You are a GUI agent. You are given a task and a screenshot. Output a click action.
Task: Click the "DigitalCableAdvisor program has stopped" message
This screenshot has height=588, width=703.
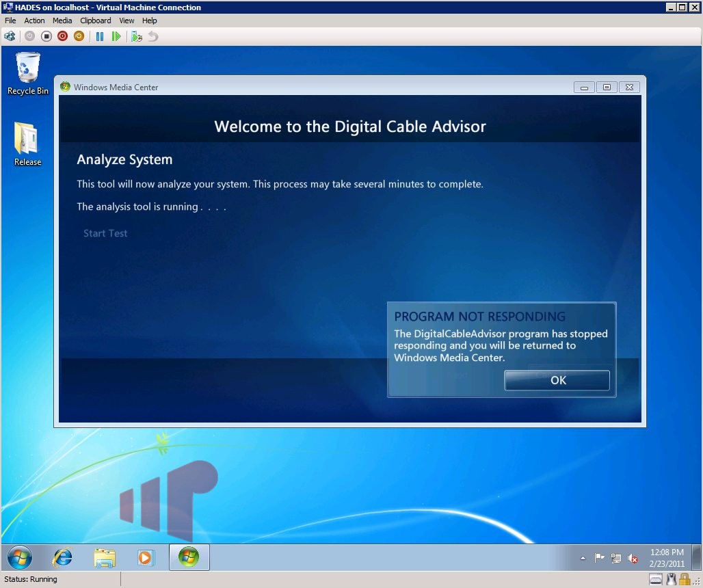(x=501, y=345)
